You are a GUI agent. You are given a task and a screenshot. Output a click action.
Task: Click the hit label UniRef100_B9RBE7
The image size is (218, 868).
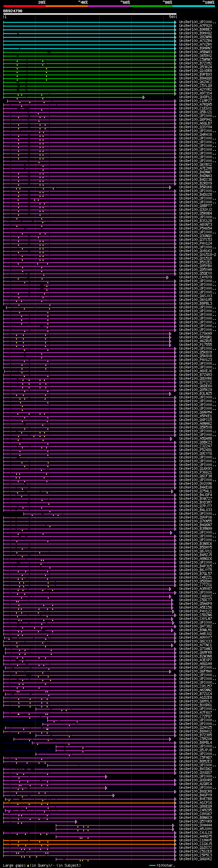pos(196,30)
